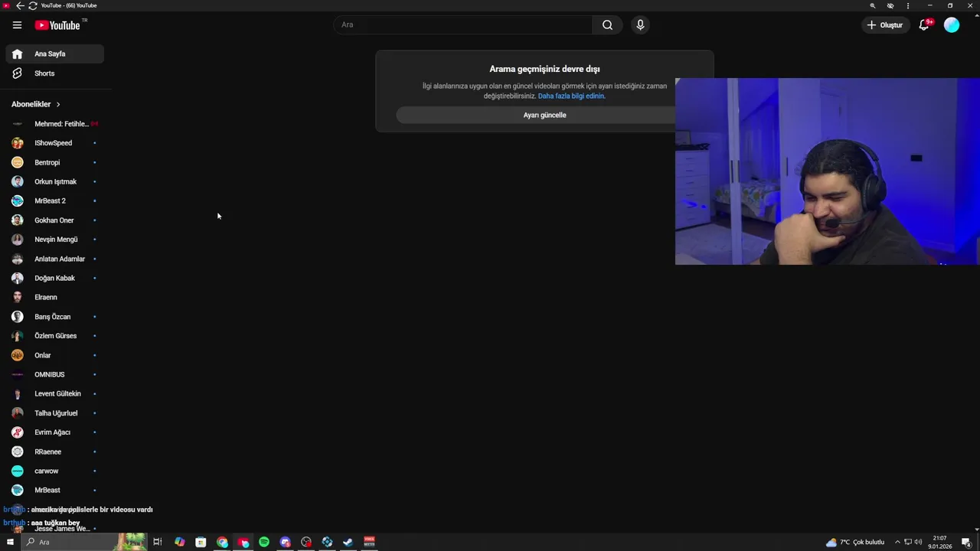
Task: Click the streamer webcam overlay
Action: coord(828,171)
